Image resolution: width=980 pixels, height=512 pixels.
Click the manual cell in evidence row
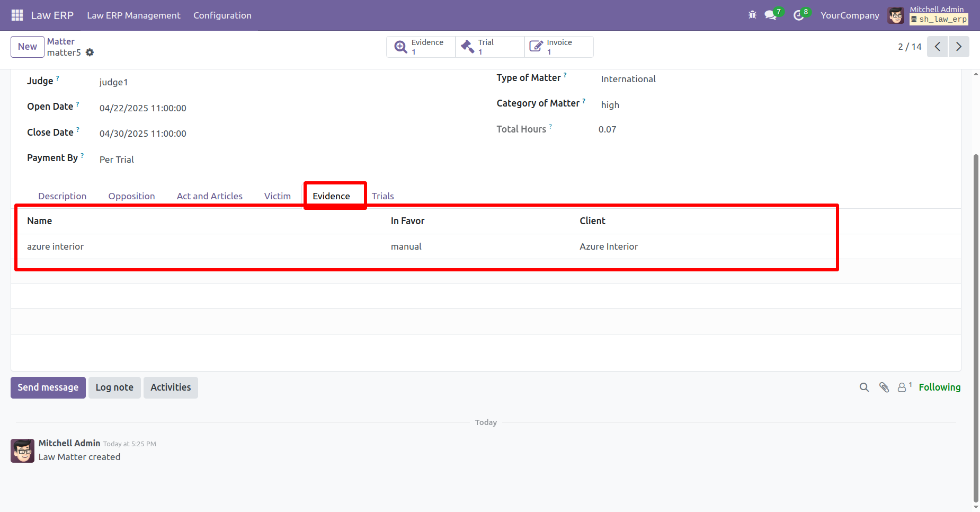(406, 246)
